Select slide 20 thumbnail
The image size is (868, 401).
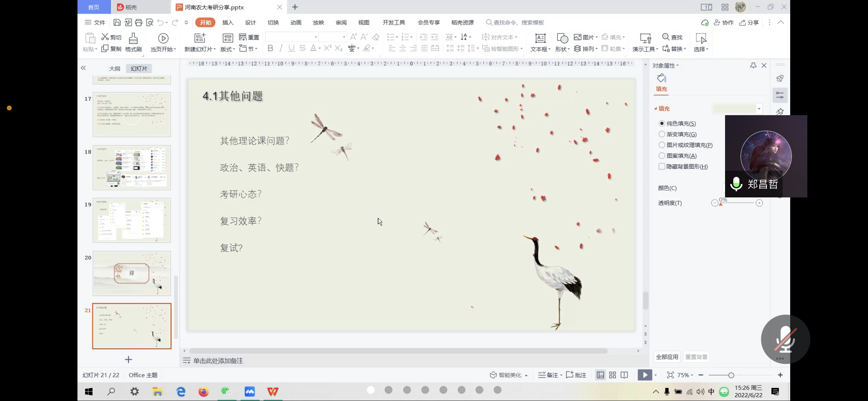point(132,274)
